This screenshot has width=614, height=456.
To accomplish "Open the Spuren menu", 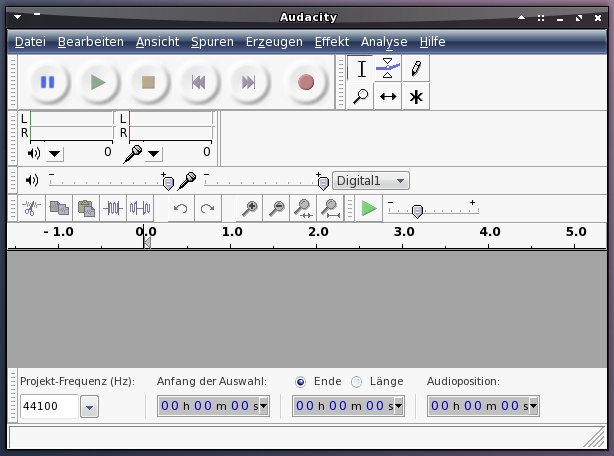I will pyautogui.click(x=212, y=41).
